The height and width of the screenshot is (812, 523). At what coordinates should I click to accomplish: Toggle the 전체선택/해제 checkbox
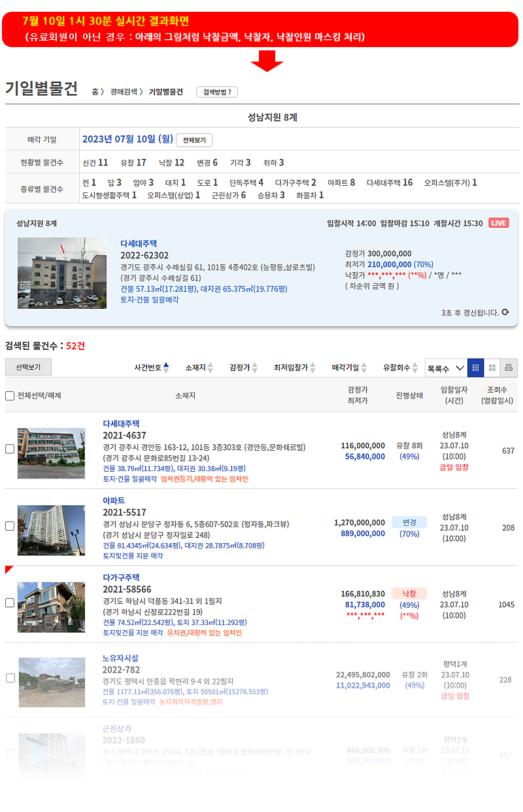pyautogui.click(x=10, y=396)
